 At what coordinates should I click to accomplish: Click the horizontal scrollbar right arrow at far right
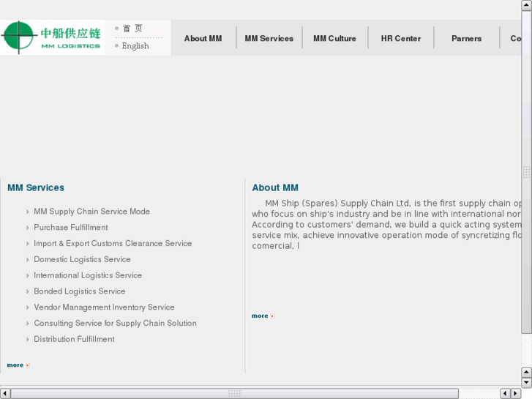point(515,393)
